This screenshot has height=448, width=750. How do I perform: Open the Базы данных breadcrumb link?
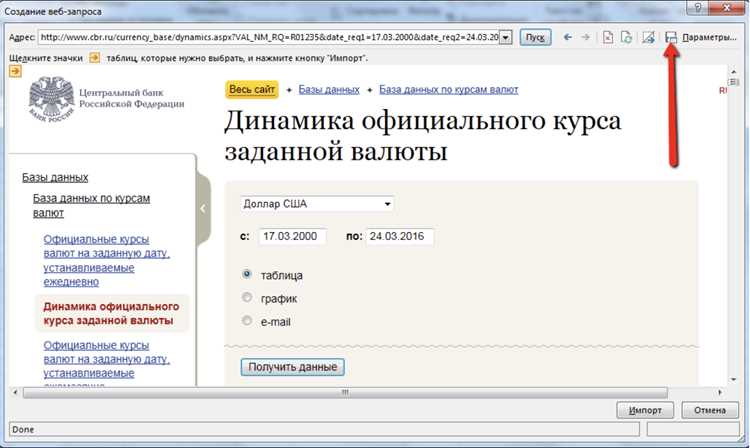(329, 89)
